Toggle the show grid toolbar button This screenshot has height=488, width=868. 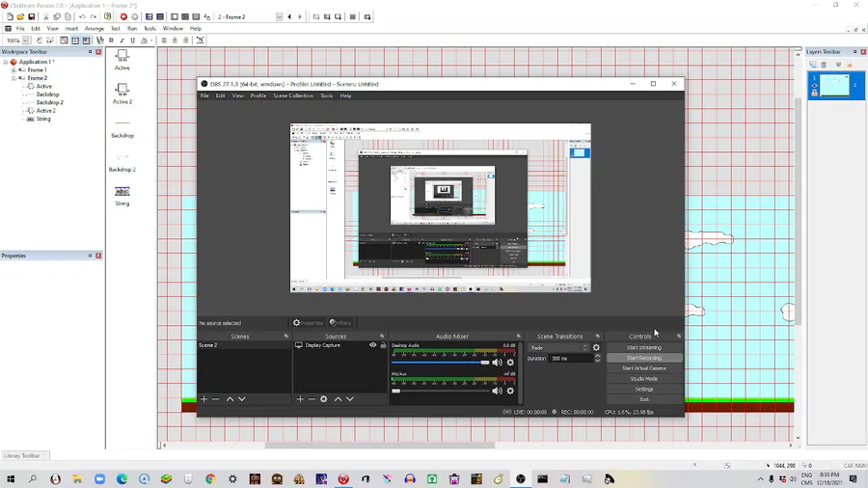click(75, 41)
